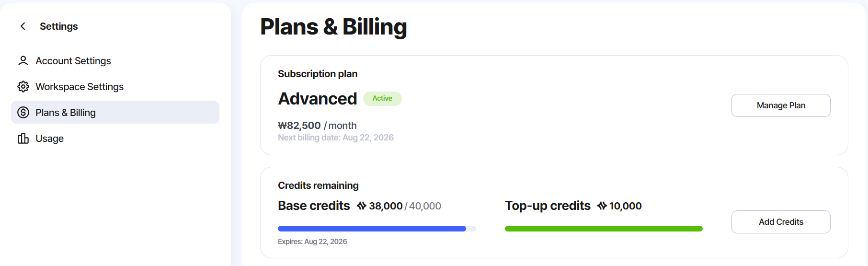Click the Advanced plan name
The image size is (868, 266).
(x=318, y=99)
